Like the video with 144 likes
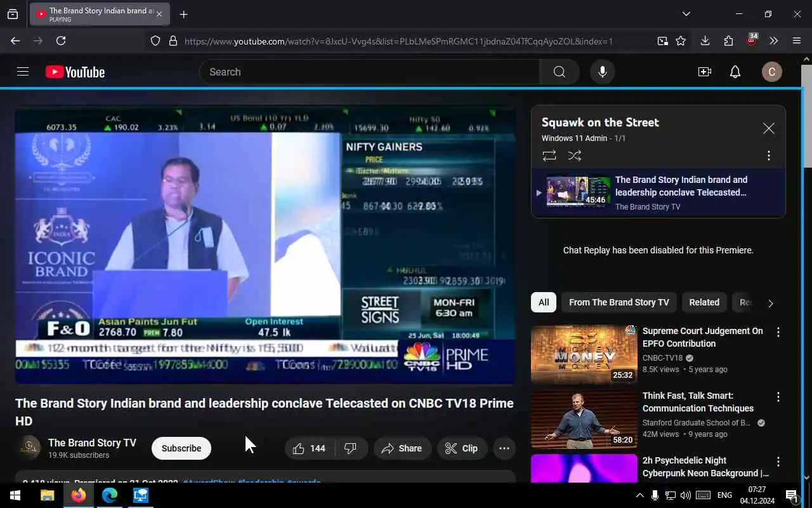Image resolution: width=812 pixels, height=508 pixels. pos(310,448)
